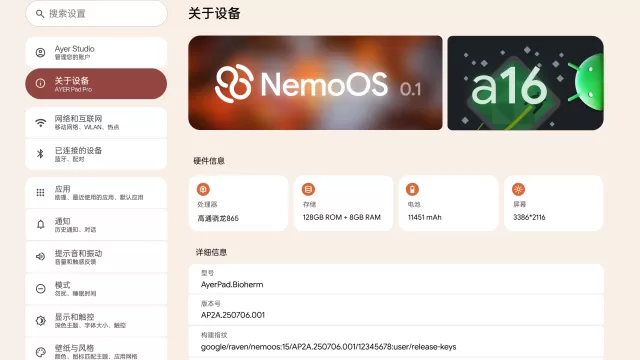Open the 显示和触控 settings entry
This screenshot has height=360, width=640.
(x=96, y=320)
